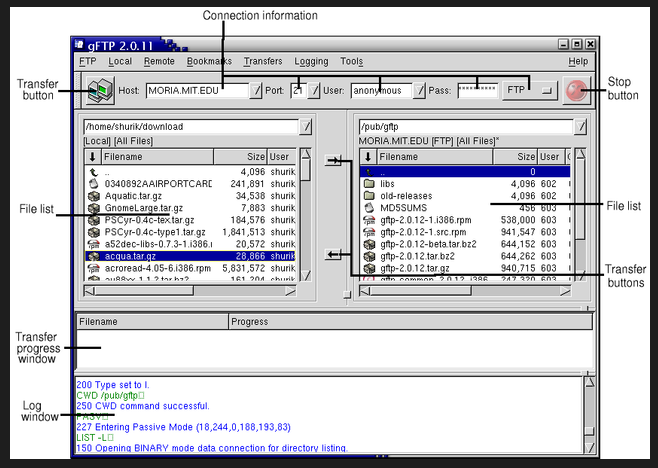This screenshot has width=658, height=468.
Task: Click the upload right-arrow transfer button
Action: tap(333, 160)
